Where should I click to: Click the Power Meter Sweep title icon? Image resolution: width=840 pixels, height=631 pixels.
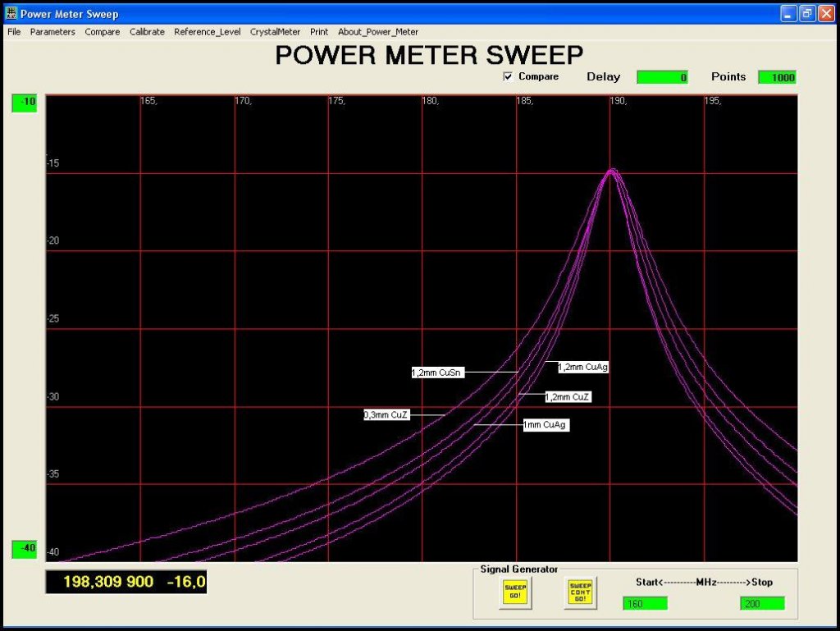[x=11, y=13]
